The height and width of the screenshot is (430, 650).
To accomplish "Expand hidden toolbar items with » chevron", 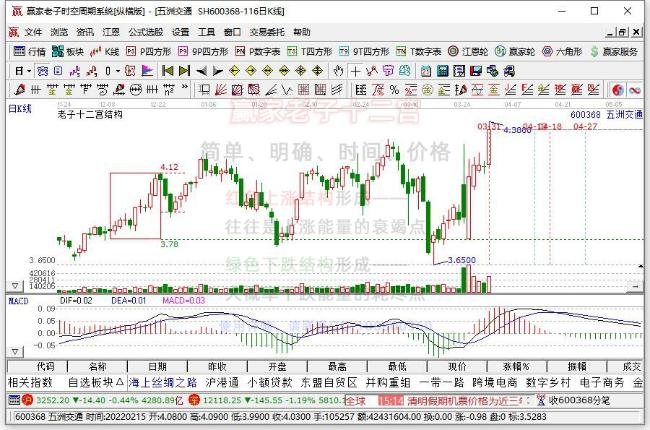I will point(185,87).
